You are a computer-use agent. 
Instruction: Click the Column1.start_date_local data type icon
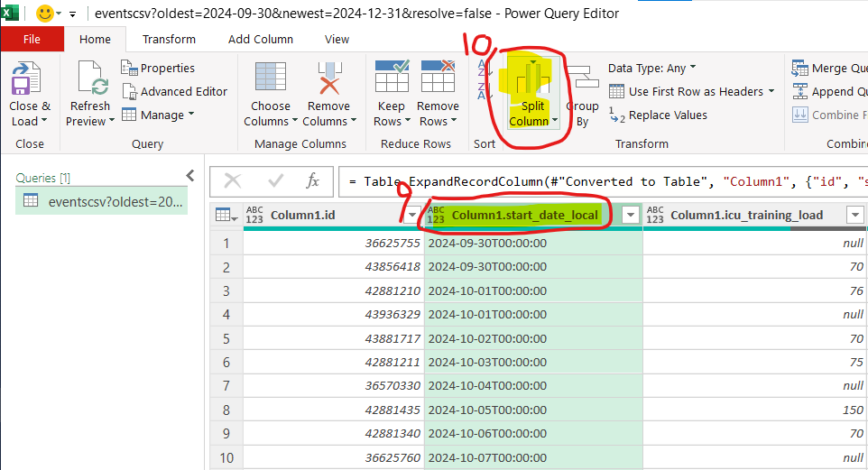point(436,215)
